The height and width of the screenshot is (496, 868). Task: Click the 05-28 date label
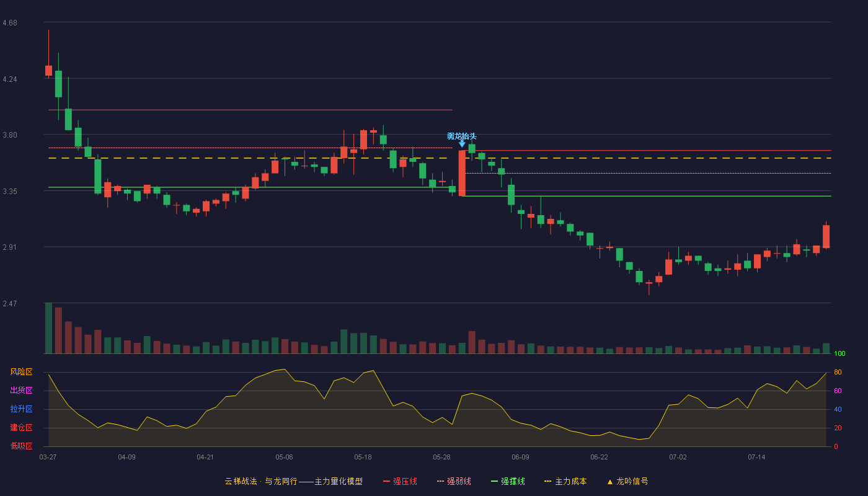[x=441, y=457]
